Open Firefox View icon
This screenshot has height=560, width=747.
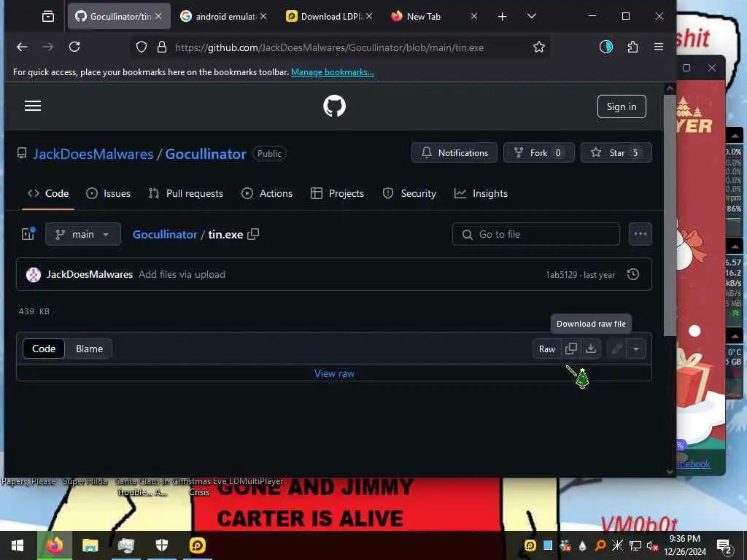point(48,17)
